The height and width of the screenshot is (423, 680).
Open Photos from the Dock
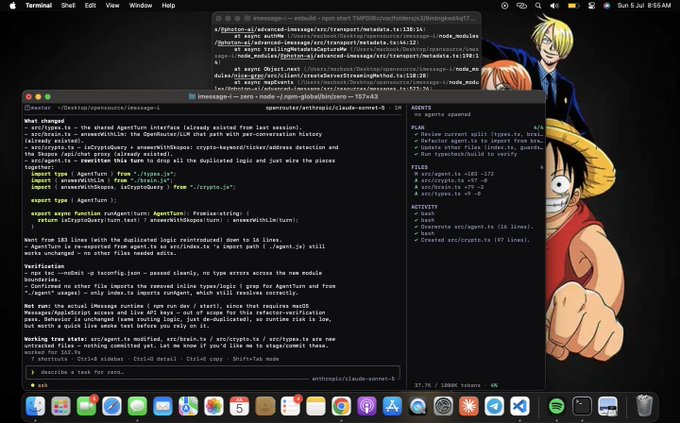(x=214, y=406)
